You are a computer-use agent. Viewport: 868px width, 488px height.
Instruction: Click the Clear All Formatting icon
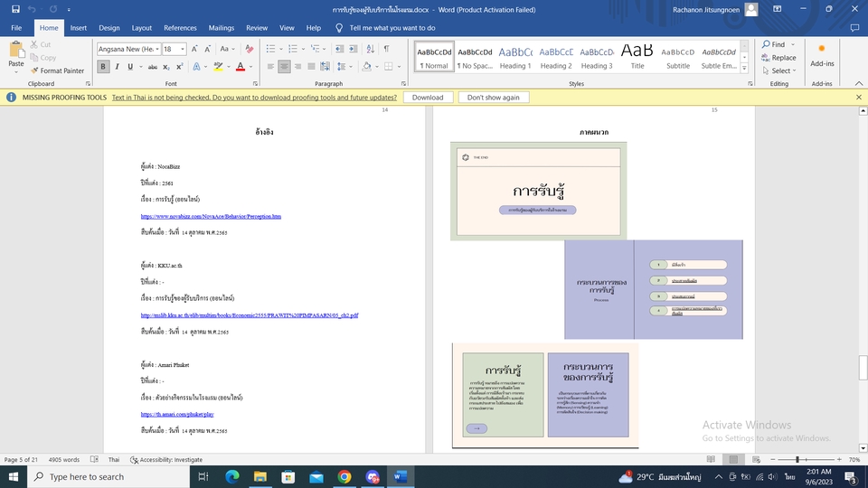(250, 49)
